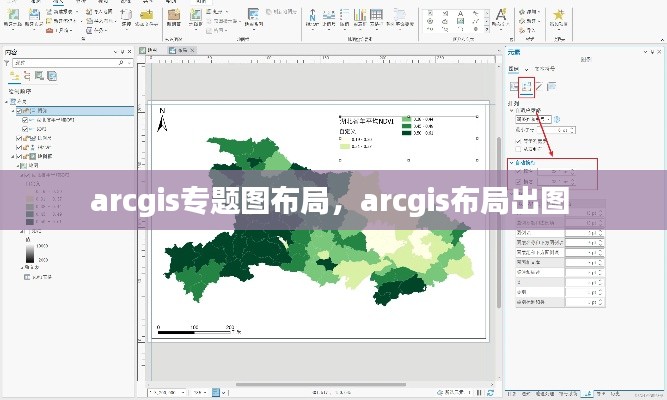Select List By Data Source in Contents pane
The height and width of the screenshot is (400, 667).
pyautogui.click(x=27, y=76)
